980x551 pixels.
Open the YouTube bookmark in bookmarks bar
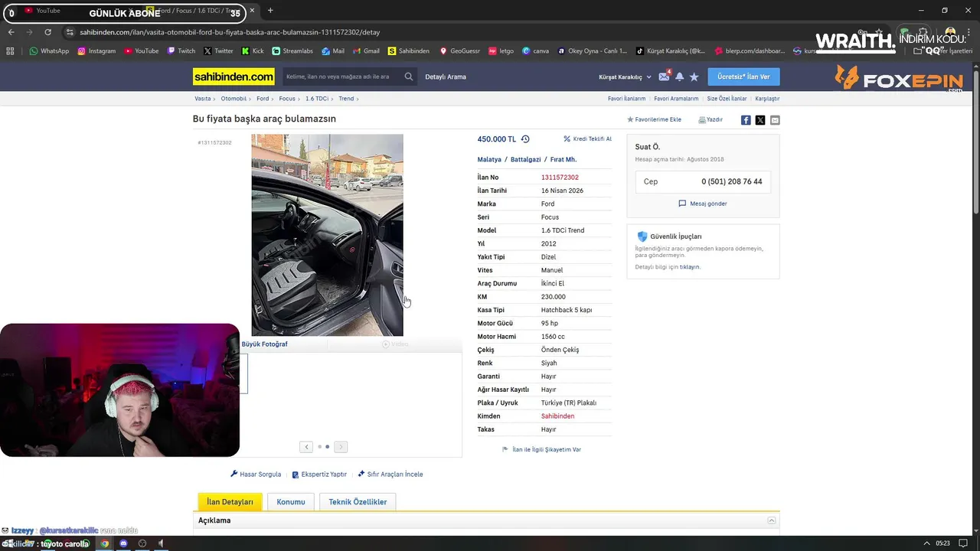tap(141, 51)
